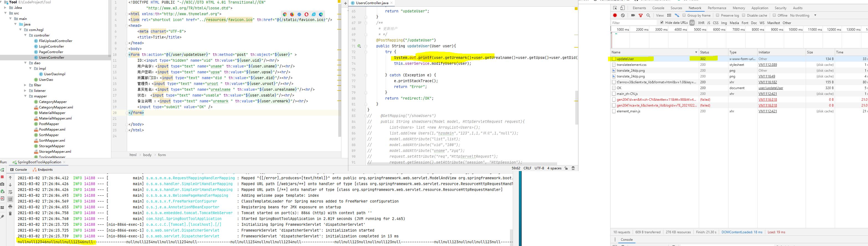This screenshot has width=868, height=246.
Task: Uncheck Hide data URLs checkbox
Action: [662, 23]
